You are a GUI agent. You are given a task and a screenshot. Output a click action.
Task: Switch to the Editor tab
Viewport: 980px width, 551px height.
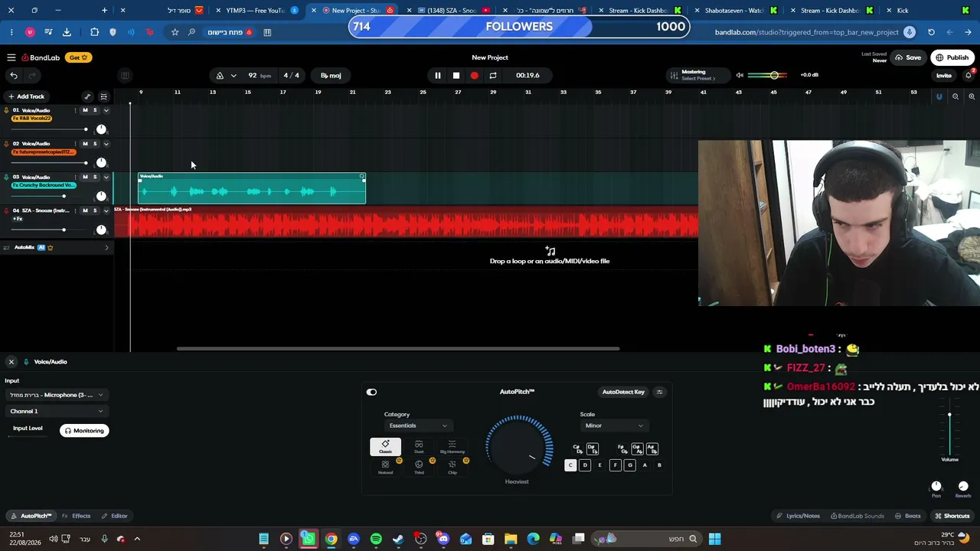[x=115, y=516]
